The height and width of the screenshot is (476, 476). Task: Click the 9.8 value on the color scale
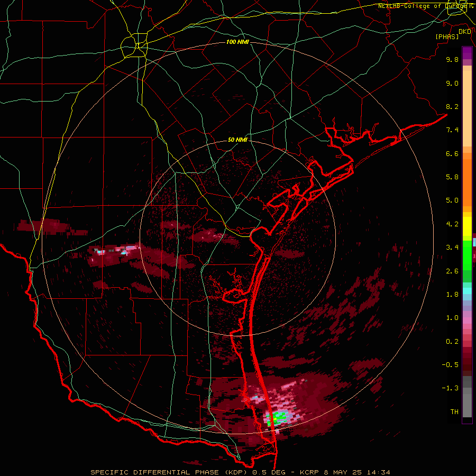click(452, 59)
